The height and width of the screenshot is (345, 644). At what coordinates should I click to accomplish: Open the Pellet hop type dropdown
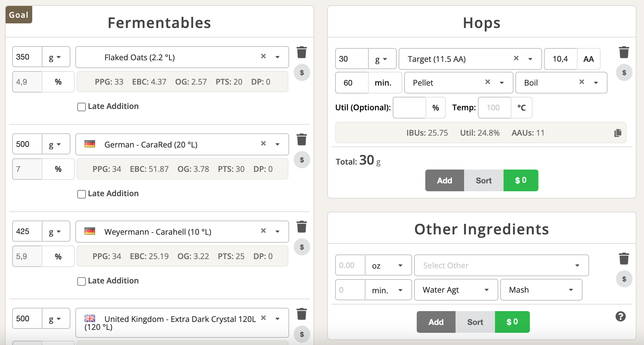tap(502, 83)
